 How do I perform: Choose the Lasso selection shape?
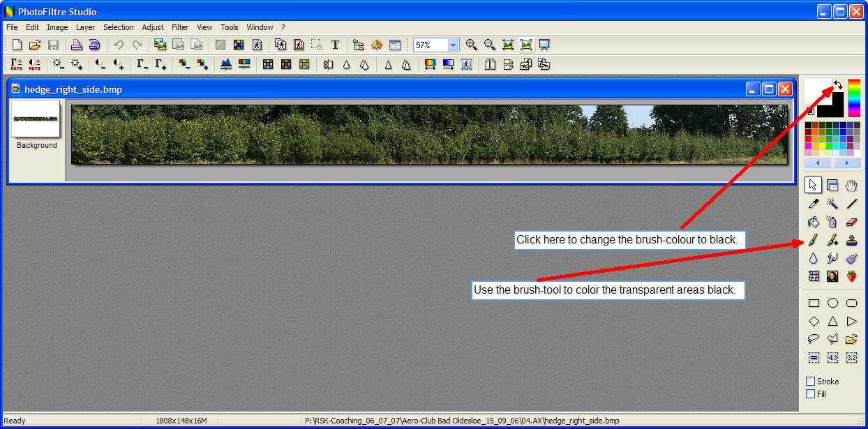tap(814, 339)
